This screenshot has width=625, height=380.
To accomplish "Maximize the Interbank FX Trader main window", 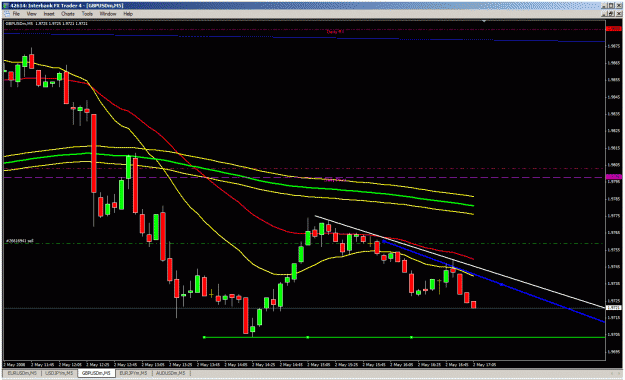I will (612, 6).
